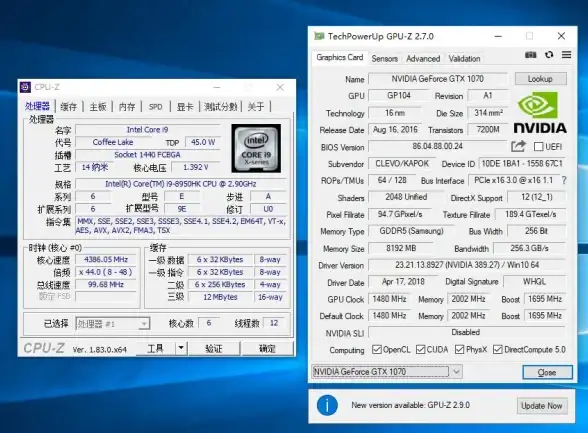Open the GPU-Z hamburger menu icon
The image size is (588, 433).
pyautogui.click(x=566, y=55)
